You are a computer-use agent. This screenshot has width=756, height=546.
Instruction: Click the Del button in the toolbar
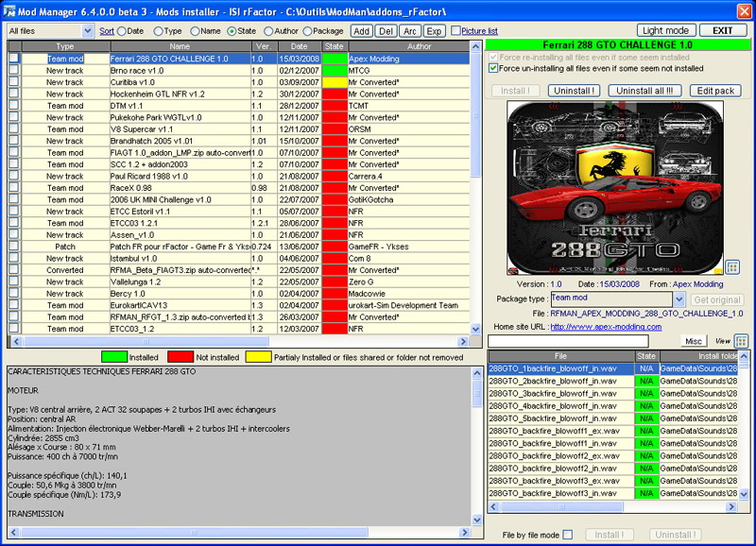click(386, 31)
